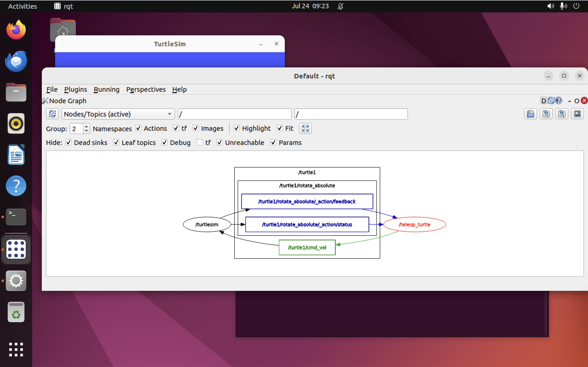588x367 pixels.
Task: Click the save DOT file icon
Action: point(546,114)
